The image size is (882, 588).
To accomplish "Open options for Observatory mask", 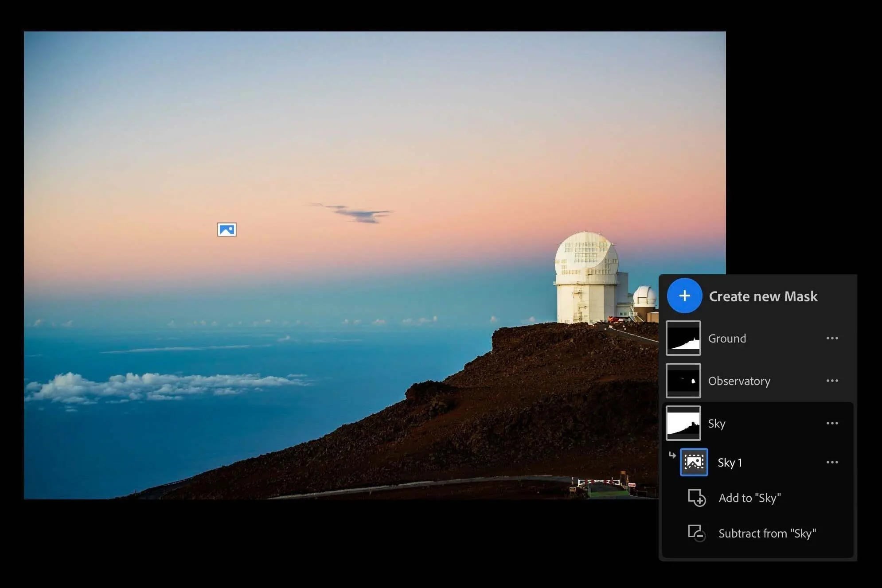I will (x=832, y=381).
